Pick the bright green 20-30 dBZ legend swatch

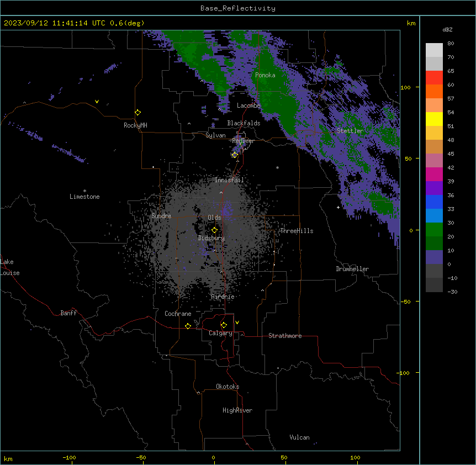(x=434, y=230)
